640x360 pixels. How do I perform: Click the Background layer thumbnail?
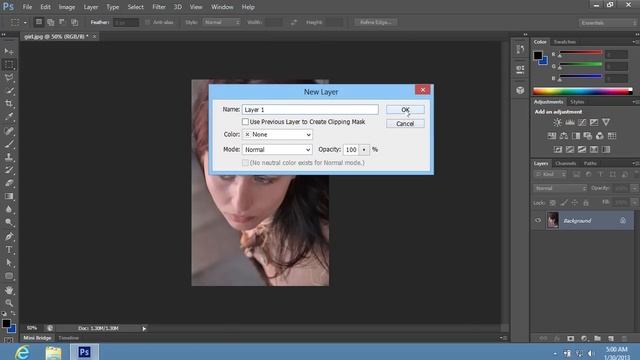pos(553,220)
